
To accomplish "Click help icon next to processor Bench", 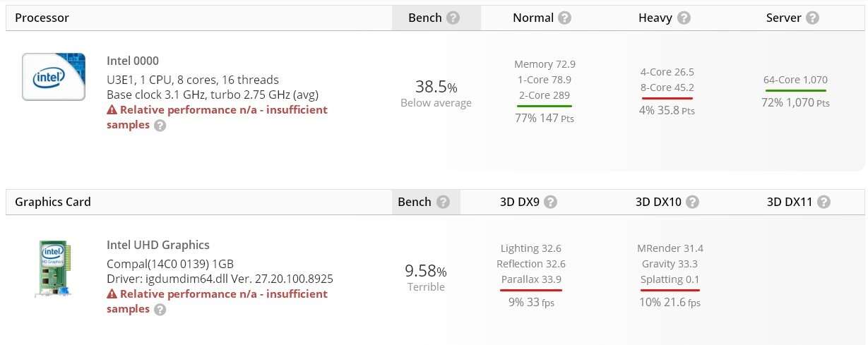I will [x=453, y=18].
